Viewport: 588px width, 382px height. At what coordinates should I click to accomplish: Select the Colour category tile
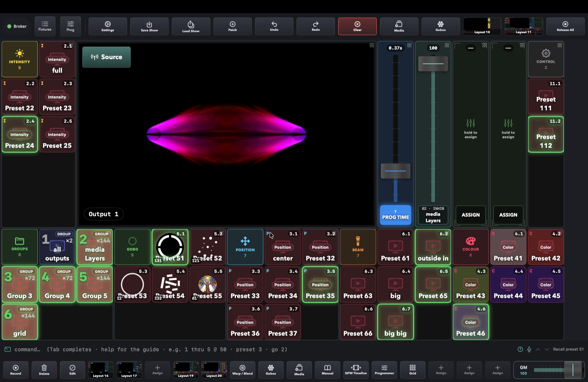pos(470,247)
